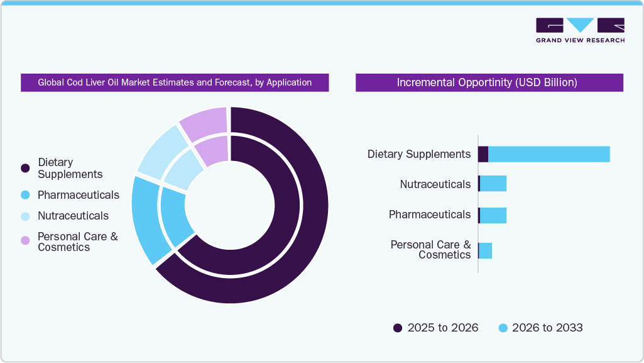The width and height of the screenshot is (644, 363).
Task: Click the 'Nutraceuticals' bar chart axis label
Action: 435,184
